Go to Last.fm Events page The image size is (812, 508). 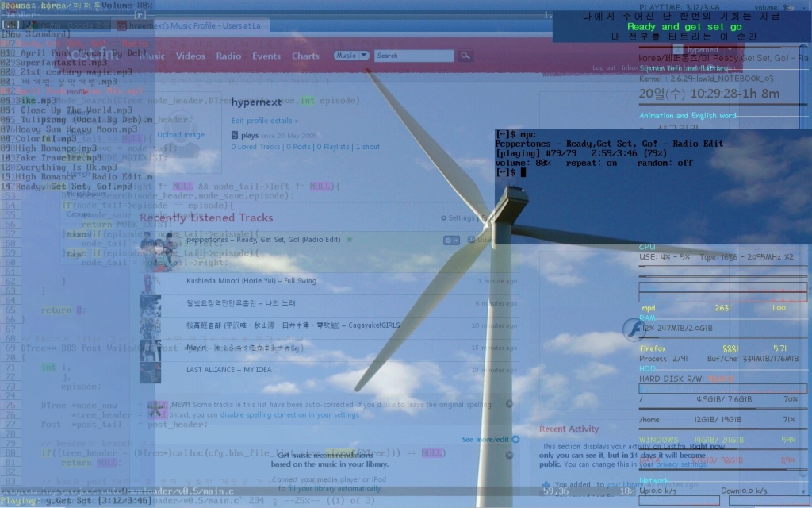(266, 56)
